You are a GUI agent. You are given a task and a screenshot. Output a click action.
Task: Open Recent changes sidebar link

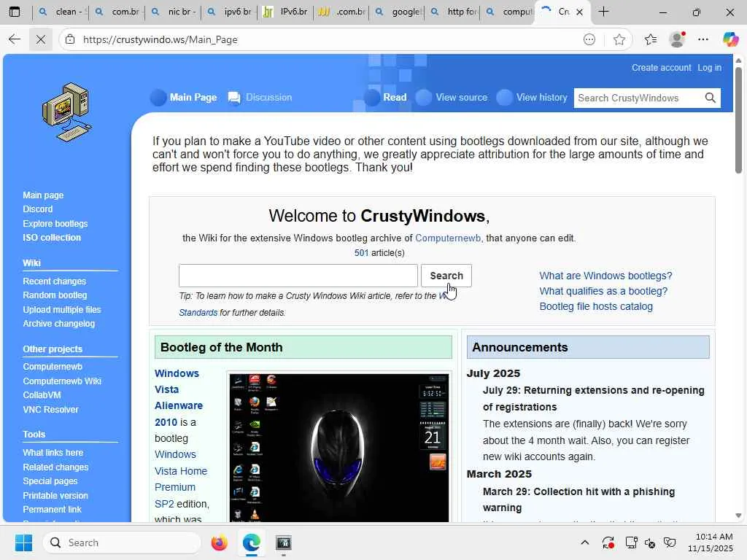coord(54,281)
